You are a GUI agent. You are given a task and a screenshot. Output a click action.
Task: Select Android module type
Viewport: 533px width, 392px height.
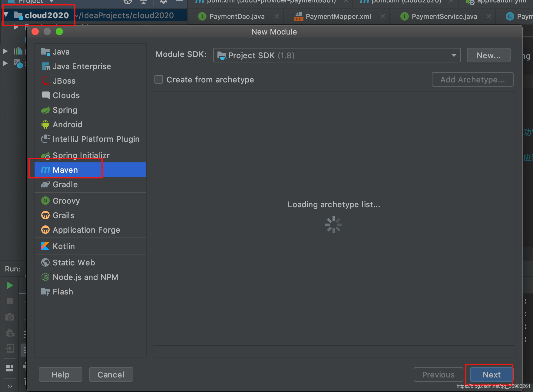pos(90,125)
